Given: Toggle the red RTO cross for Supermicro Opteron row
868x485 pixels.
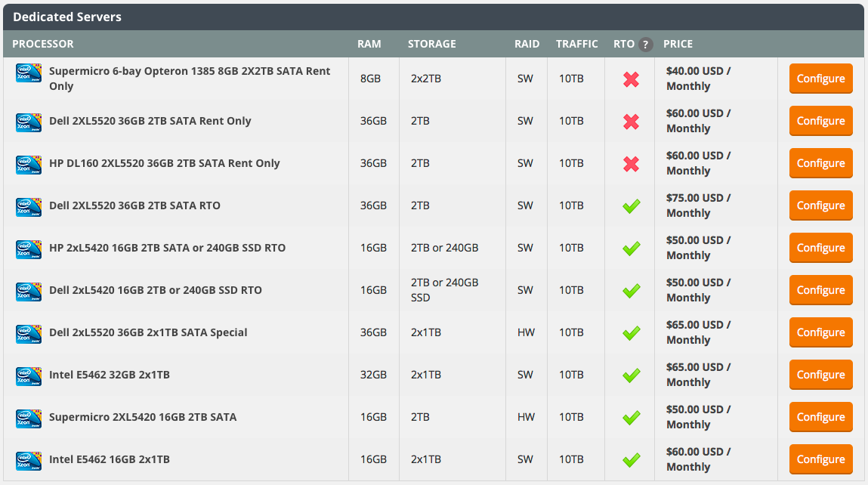Looking at the screenshot, I should pos(631,79).
